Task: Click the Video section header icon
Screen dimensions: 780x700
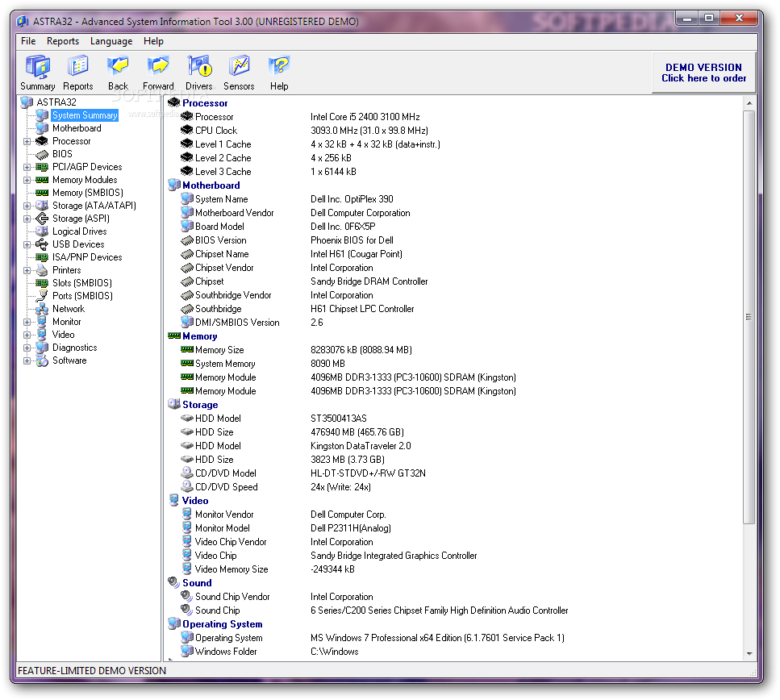Action: [x=173, y=500]
